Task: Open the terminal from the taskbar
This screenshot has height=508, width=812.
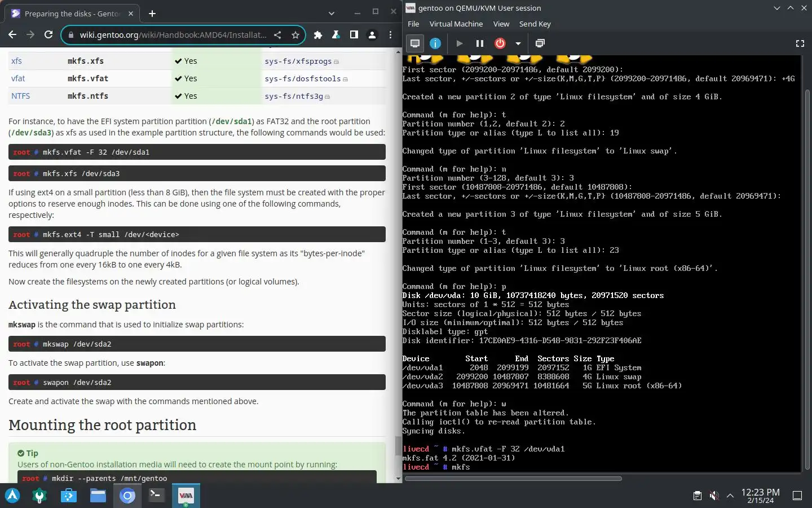Action: [x=156, y=496]
